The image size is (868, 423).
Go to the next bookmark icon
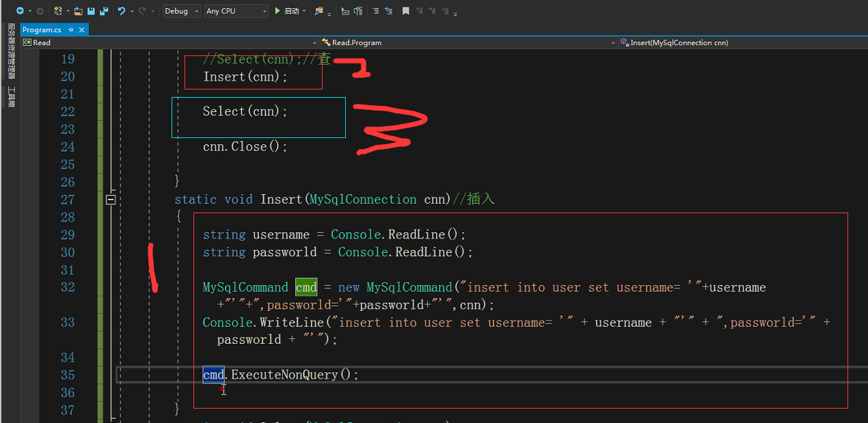click(432, 11)
